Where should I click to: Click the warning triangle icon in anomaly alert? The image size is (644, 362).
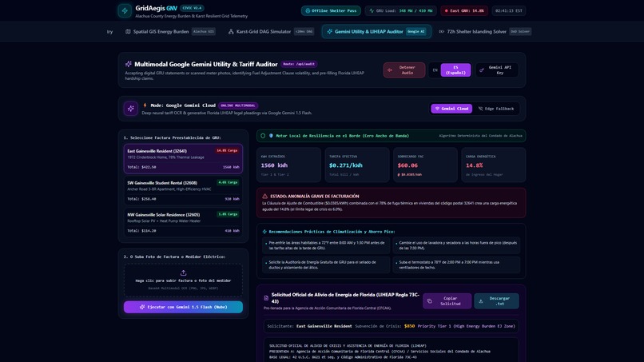[x=265, y=197]
